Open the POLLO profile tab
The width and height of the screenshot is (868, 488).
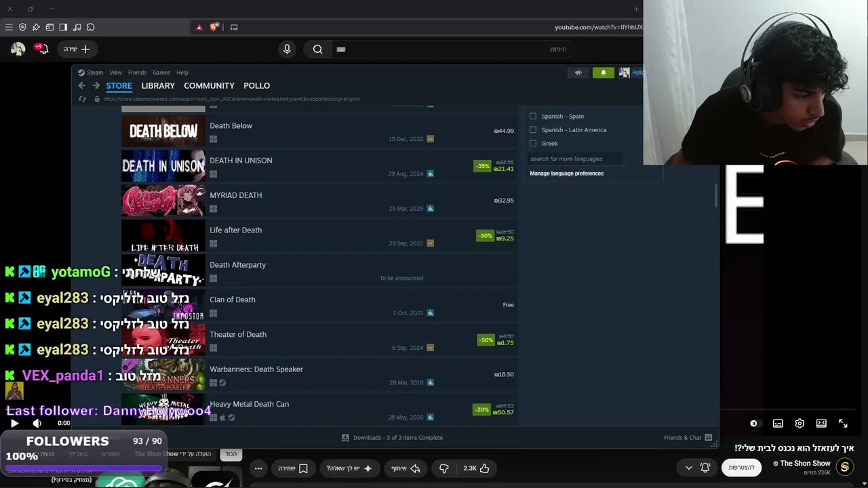[x=257, y=85]
